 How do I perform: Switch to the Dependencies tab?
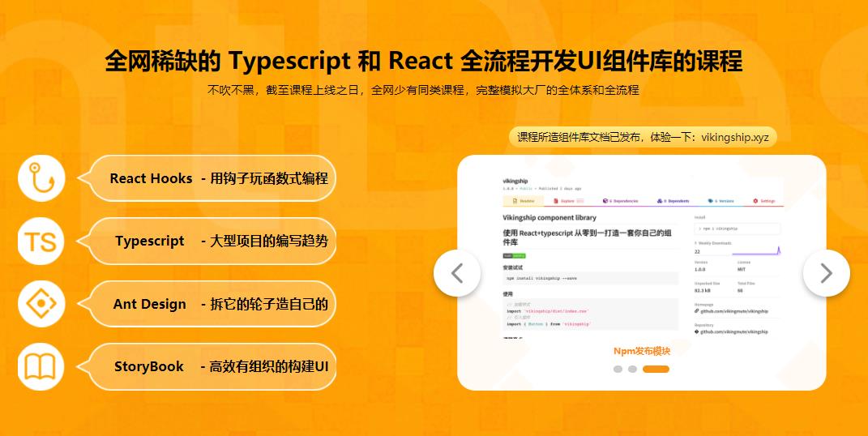[621, 201]
